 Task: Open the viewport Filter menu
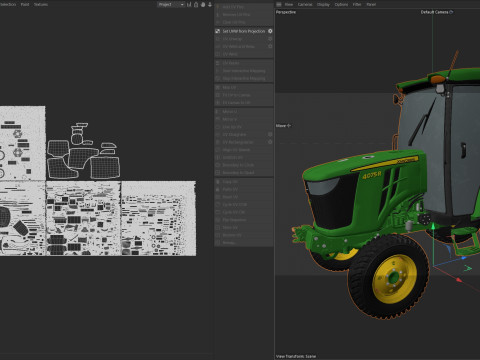[357, 4]
